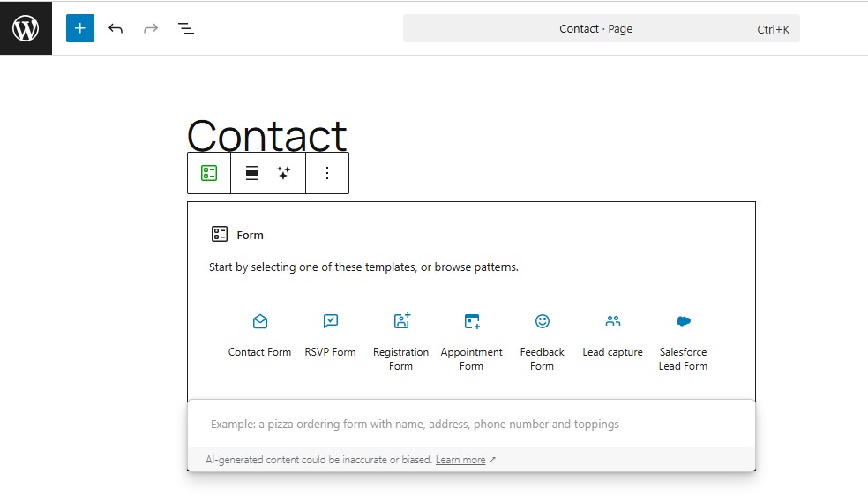The width and height of the screenshot is (868, 496).
Task: Open the block inserter plus button
Action: pyautogui.click(x=79, y=28)
